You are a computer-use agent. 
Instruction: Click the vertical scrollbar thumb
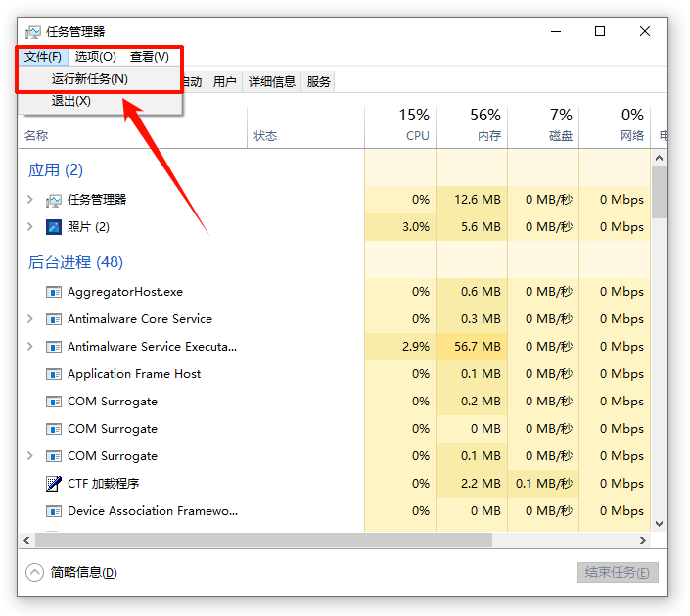click(x=659, y=192)
